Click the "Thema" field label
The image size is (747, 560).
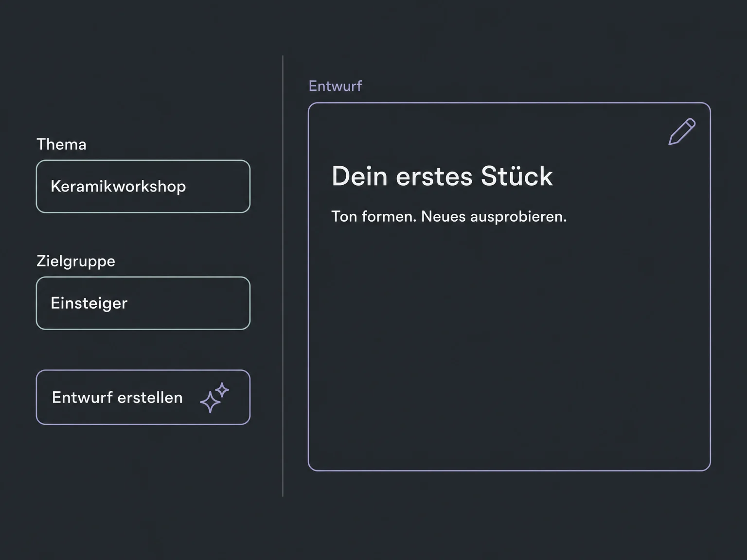[x=61, y=144]
